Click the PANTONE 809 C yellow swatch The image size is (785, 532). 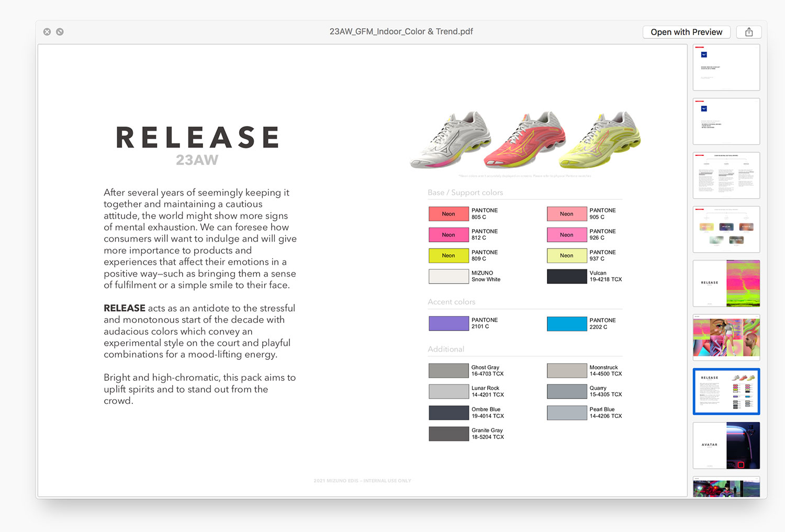point(448,256)
